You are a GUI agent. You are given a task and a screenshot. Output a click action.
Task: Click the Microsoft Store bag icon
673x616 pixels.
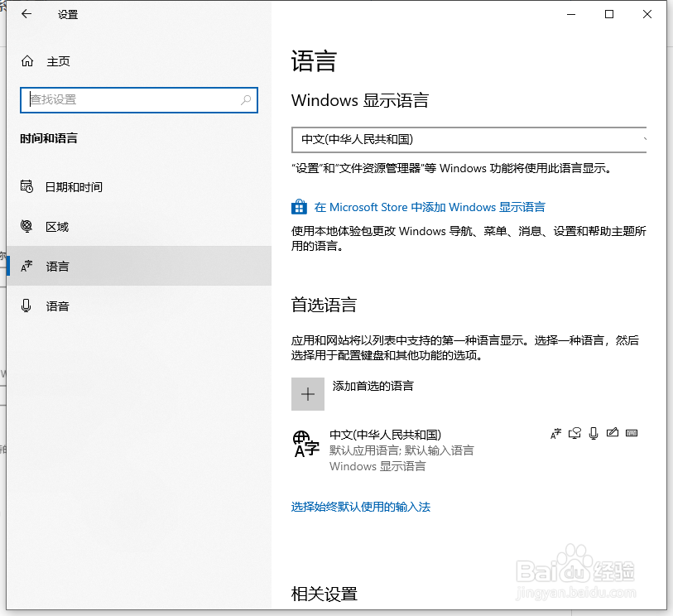pos(299,207)
